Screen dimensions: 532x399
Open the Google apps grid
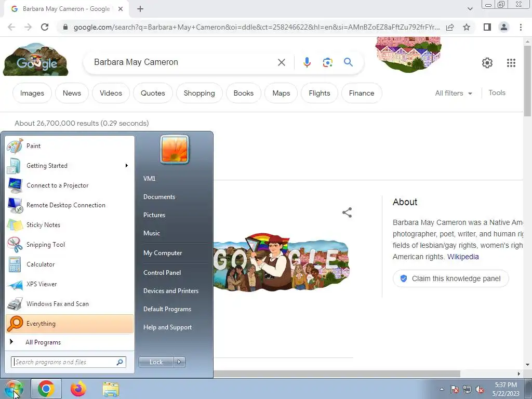pyautogui.click(x=511, y=63)
